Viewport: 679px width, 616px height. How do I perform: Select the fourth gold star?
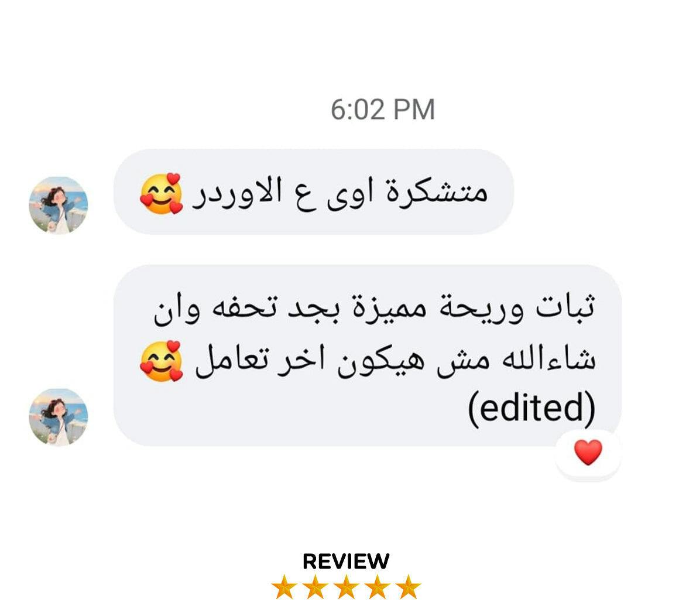coord(377,587)
